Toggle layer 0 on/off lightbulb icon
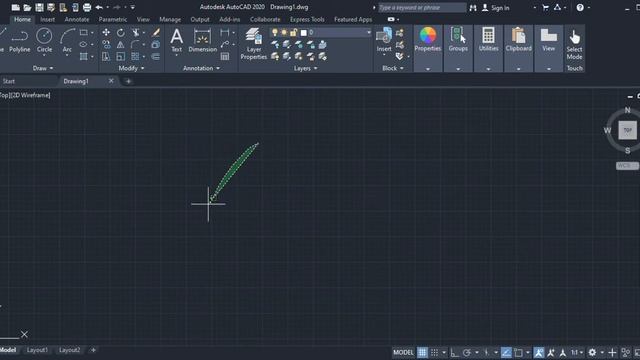Screen dimensions: 640x360 tap(275, 32)
